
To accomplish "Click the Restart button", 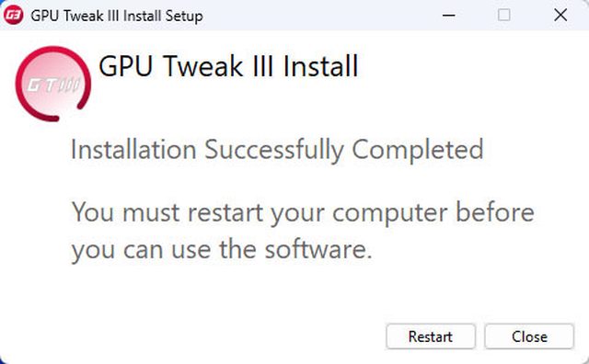I will (x=431, y=336).
